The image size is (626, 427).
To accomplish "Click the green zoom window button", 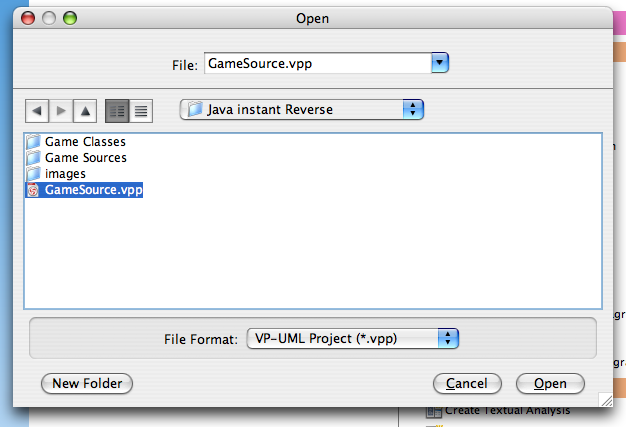I will click(70, 18).
